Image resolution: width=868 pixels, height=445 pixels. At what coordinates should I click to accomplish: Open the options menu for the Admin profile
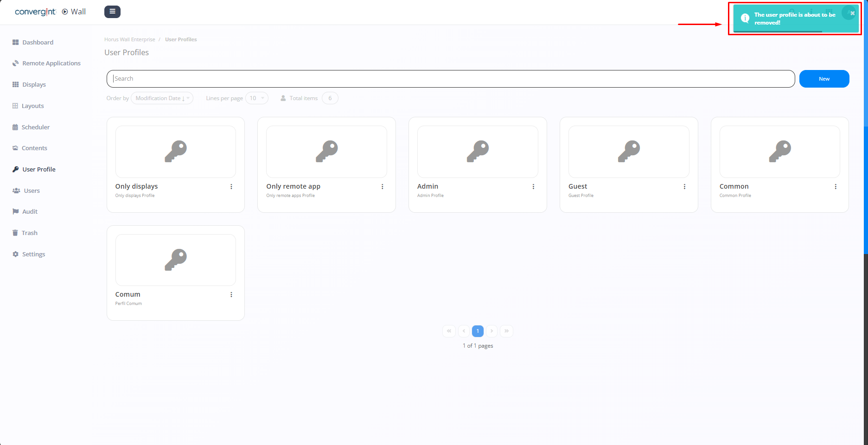[x=533, y=186]
